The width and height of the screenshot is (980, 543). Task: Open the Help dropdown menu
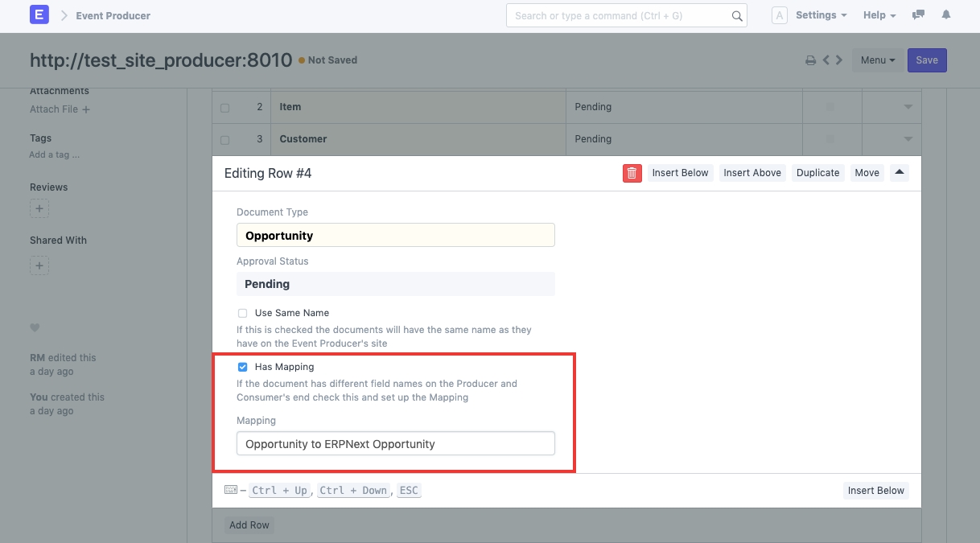pyautogui.click(x=879, y=15)
